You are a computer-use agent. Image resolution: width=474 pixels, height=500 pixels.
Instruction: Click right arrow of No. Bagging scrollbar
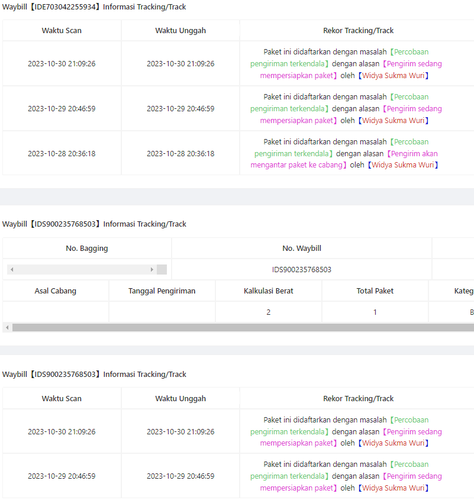click(x=152, y=269)
